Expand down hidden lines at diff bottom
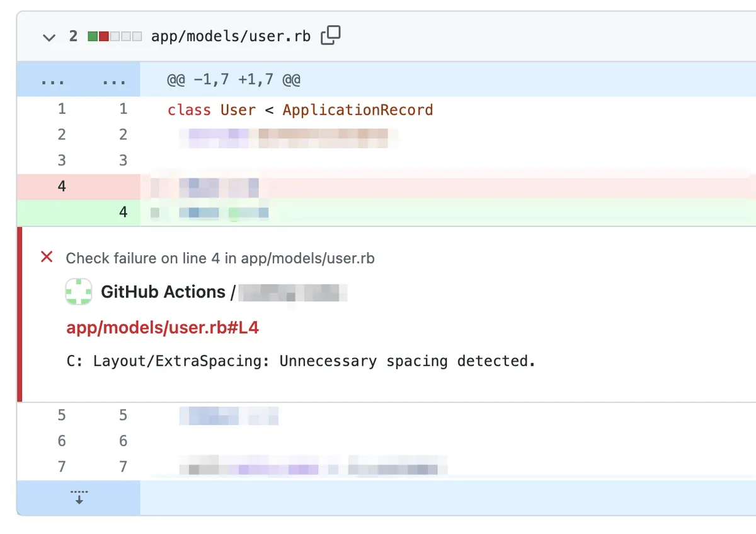The height and width of the screenshot is (534, 756). (79, 497)
